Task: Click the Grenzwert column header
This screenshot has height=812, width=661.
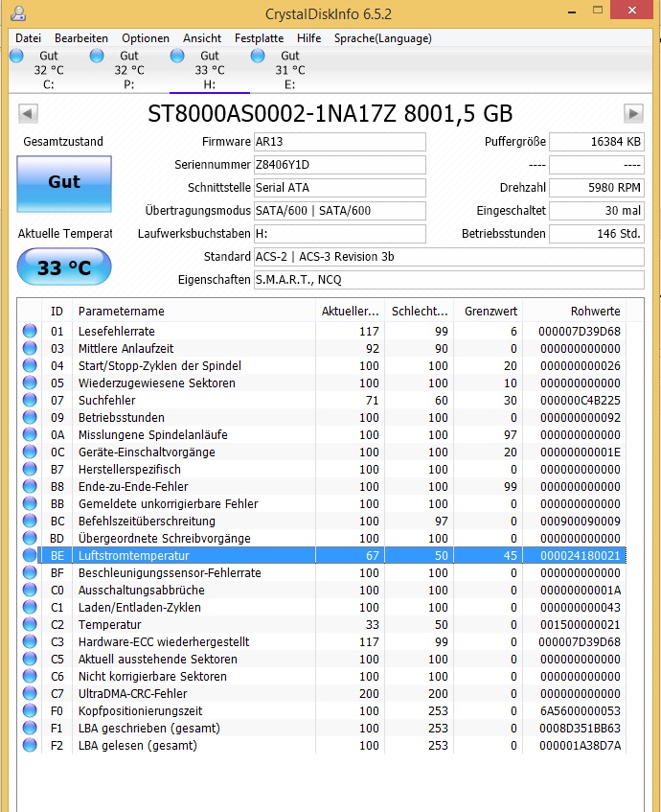Action: coord(489,312)
